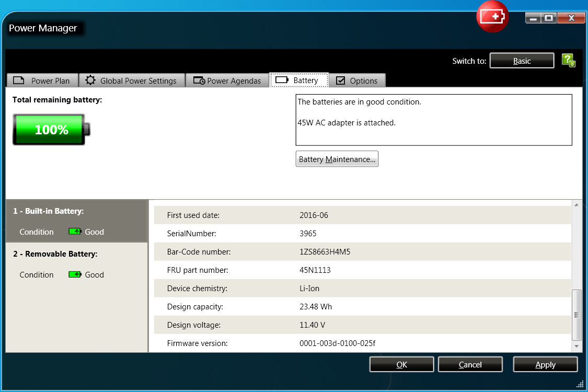
Task: Click the serial number value 3965
Action: (308, 233)
